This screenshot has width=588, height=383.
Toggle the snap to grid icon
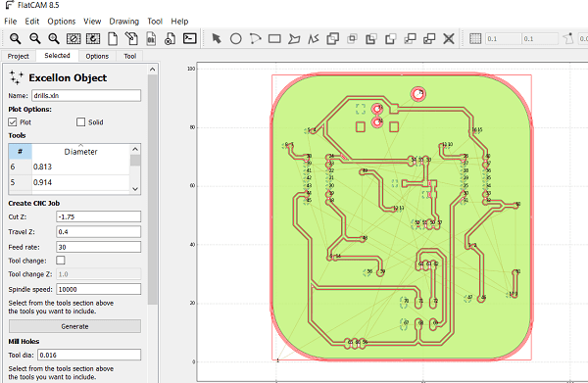click(475, 38)
